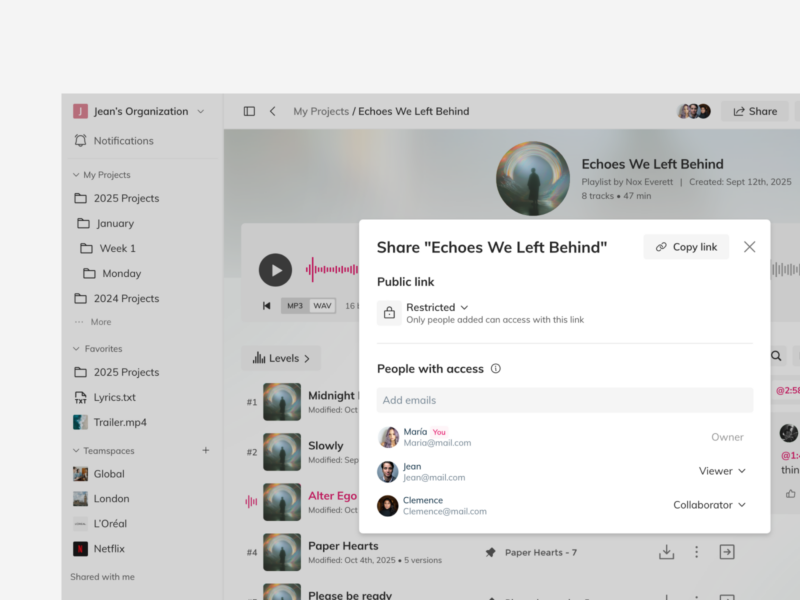Viewport: 800px width, 600px height.
Task: Select MP3 audio format
Action: (x=294, y=306)
